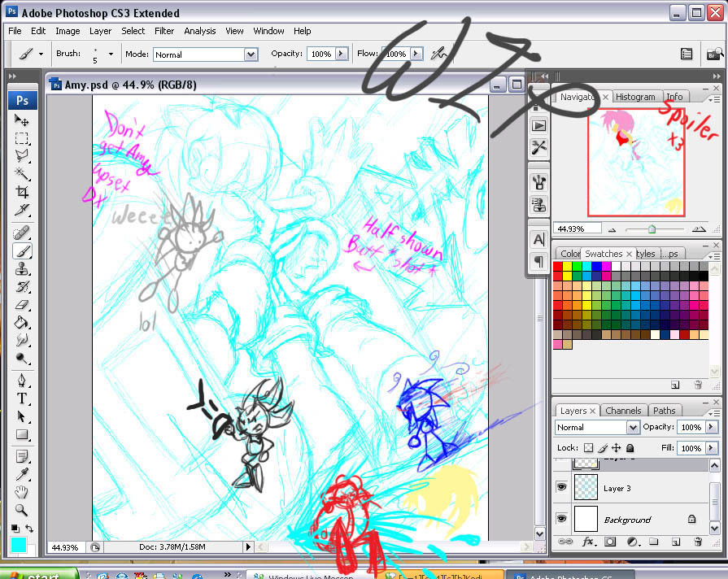Open Actions panel play icon
The image size is (728, 579).
click(538, 125)
